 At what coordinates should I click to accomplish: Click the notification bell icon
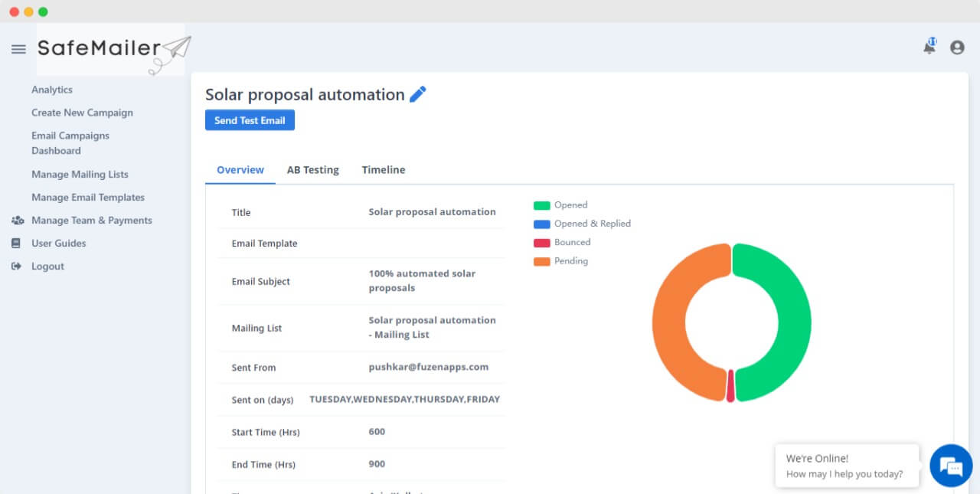click(x=929, y=47)
